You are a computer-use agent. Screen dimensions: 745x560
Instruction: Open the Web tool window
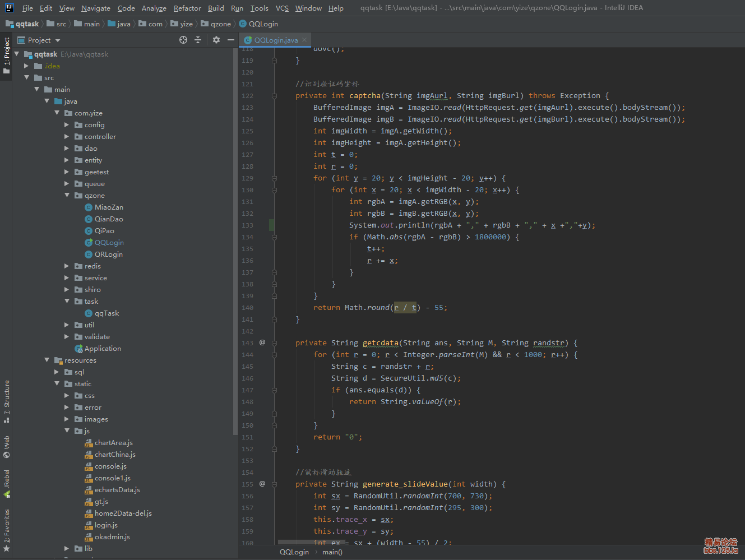pyautogui.click(x=7, y=446)
